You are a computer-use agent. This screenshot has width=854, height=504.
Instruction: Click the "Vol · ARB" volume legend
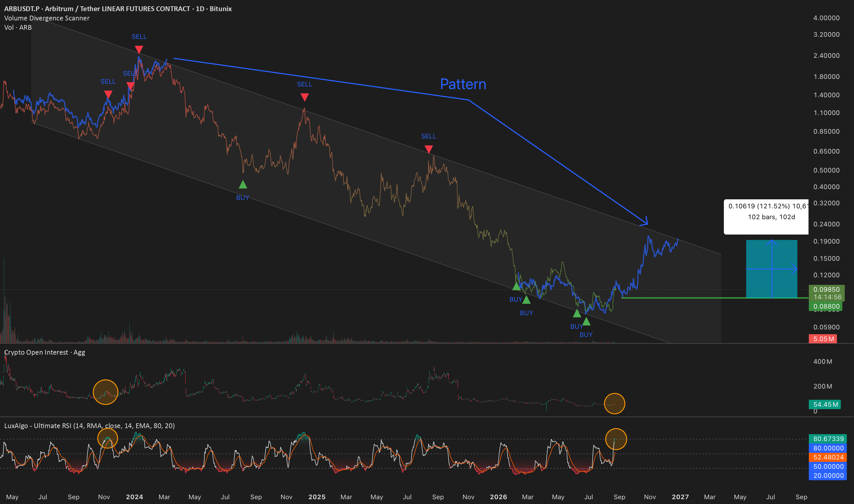[x=18, y=27]
